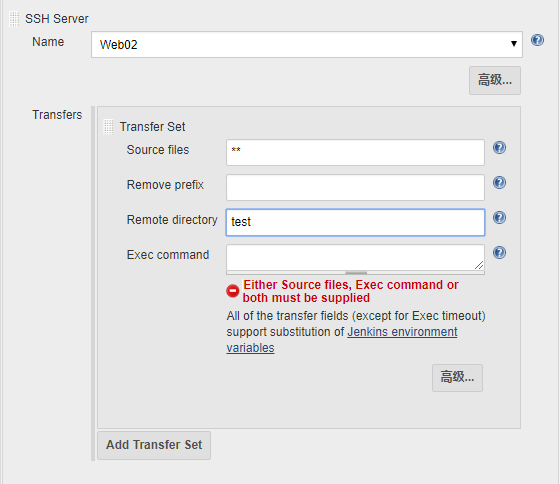Image resolution: width=560 pixels, height=484 pixels.
Task: Click the Transfers label
Action: pyautogui.click(x=57, y=115)
